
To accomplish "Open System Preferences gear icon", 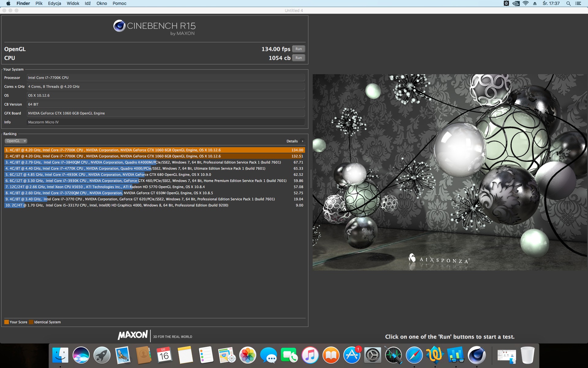I will tap(373, 355).
